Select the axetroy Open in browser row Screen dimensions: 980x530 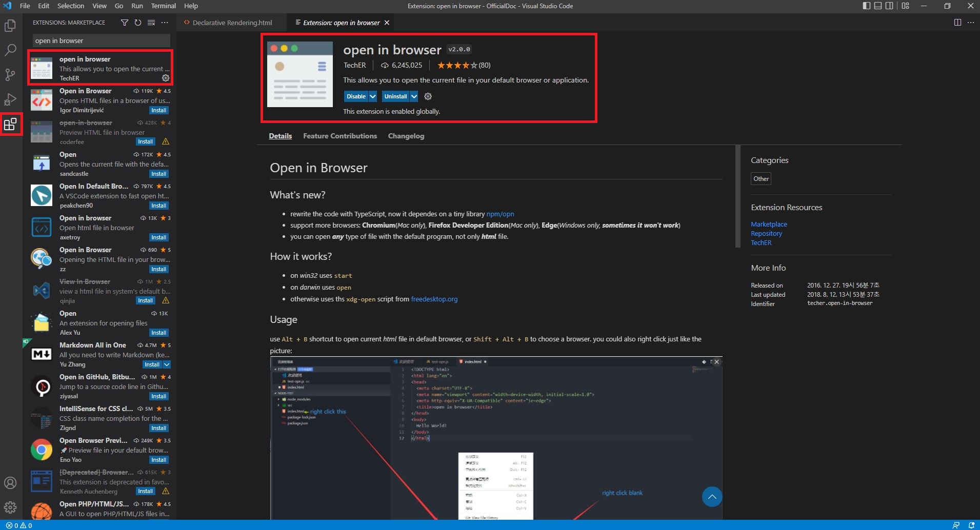click(100, 228)
